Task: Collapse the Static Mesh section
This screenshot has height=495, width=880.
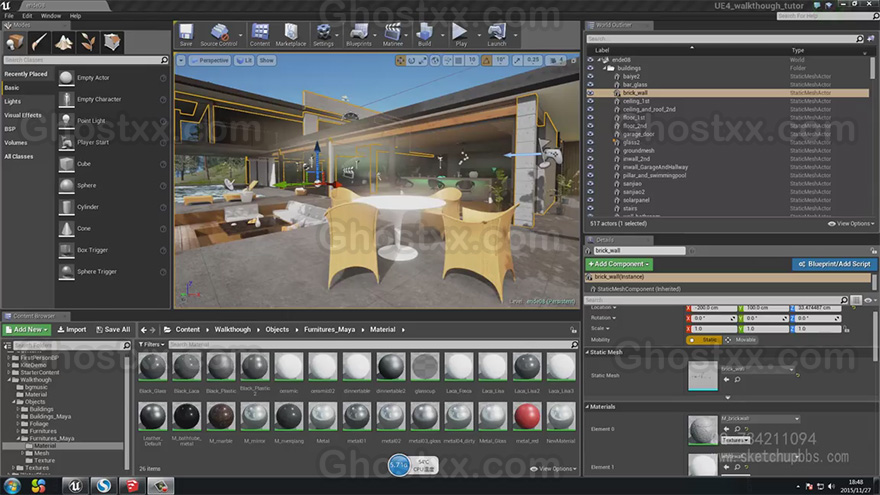Action: pyautogui.click(x=587, y=352)
